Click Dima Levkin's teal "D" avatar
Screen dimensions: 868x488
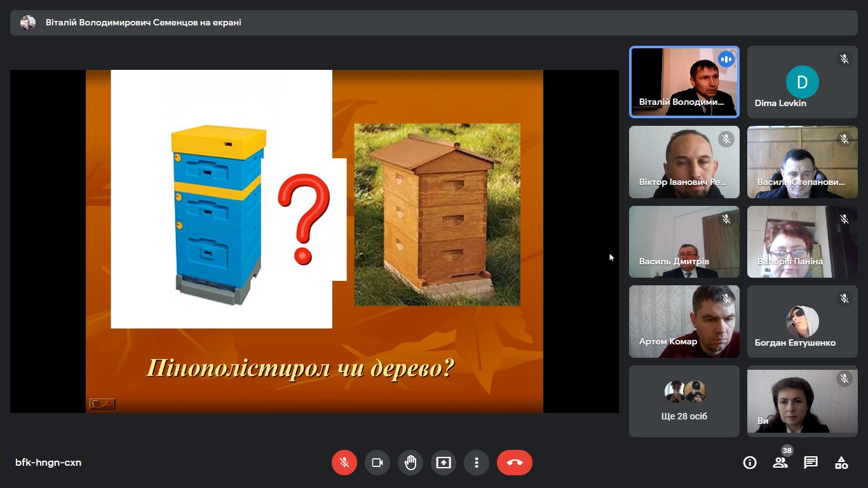tap(802, 82)
